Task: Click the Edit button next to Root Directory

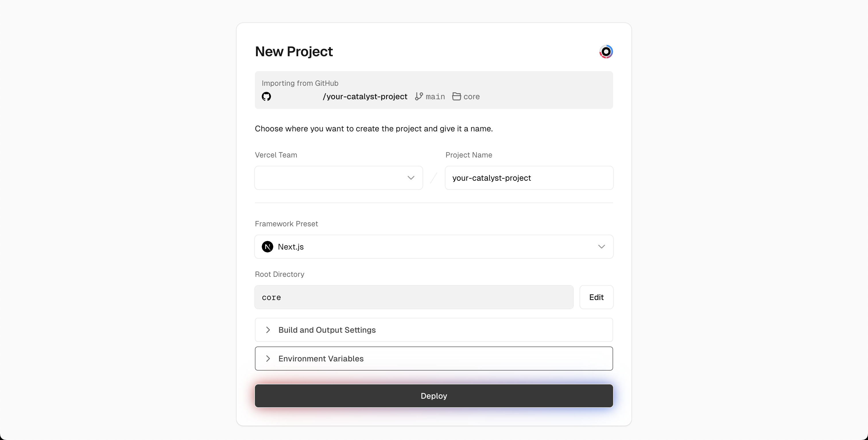Action: [596, 297]
